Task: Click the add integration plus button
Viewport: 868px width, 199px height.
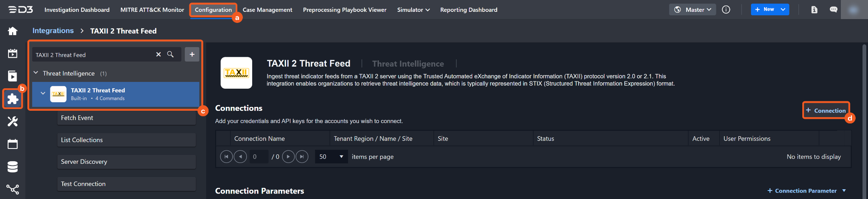Action: (192, 54)
